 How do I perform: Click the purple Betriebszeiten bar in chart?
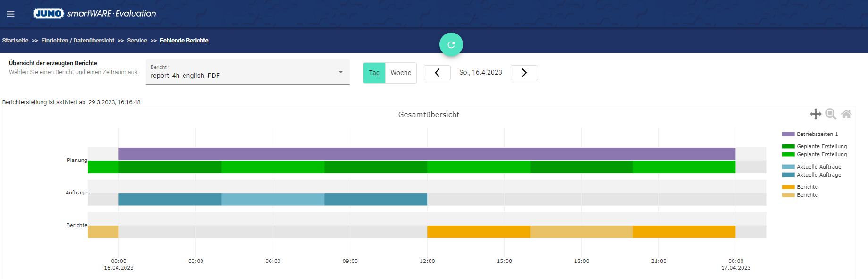pos(427,154)
